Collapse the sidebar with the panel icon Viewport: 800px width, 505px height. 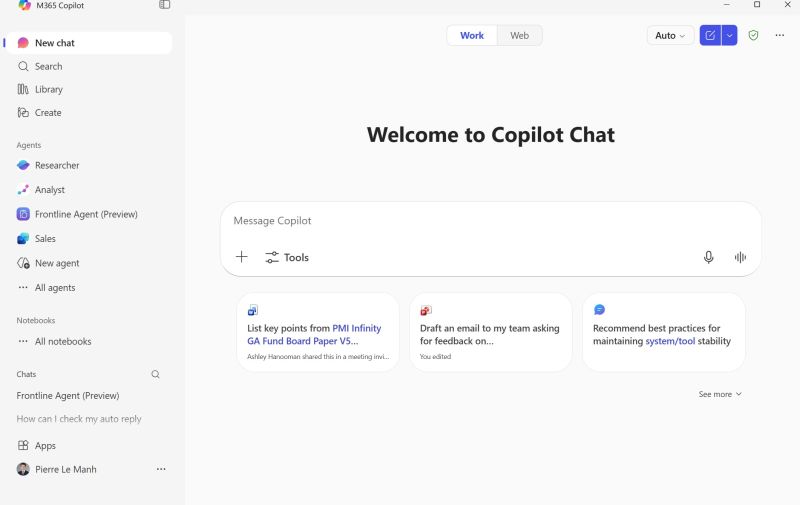[x=164, y=5]
